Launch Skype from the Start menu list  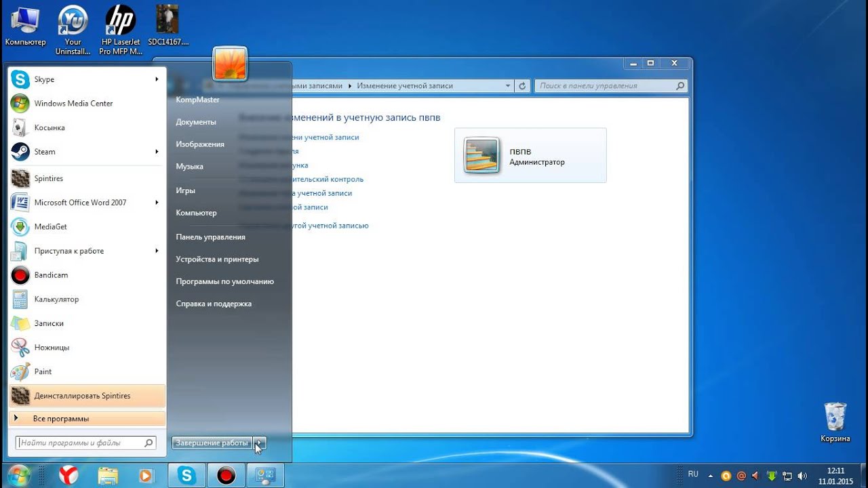coord(87,79)
